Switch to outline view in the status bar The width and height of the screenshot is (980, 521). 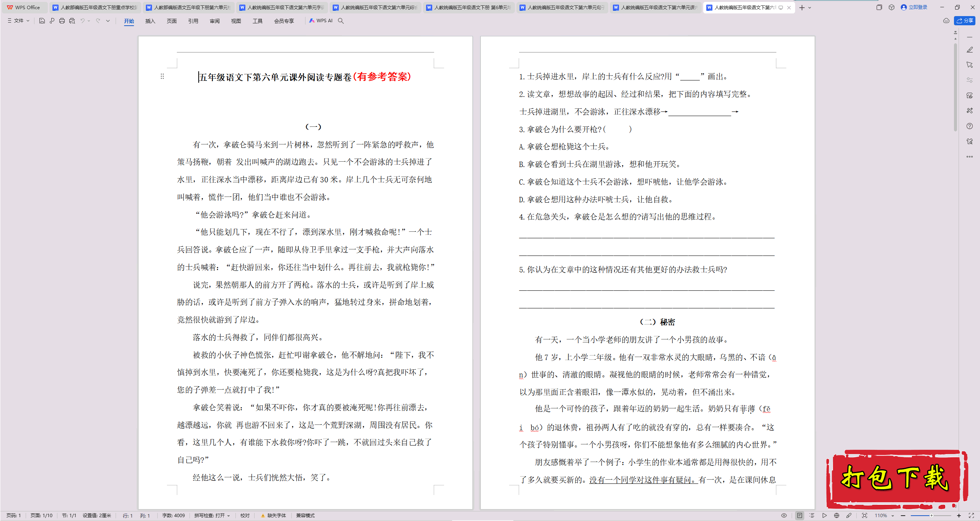click(x=812, y=516)
